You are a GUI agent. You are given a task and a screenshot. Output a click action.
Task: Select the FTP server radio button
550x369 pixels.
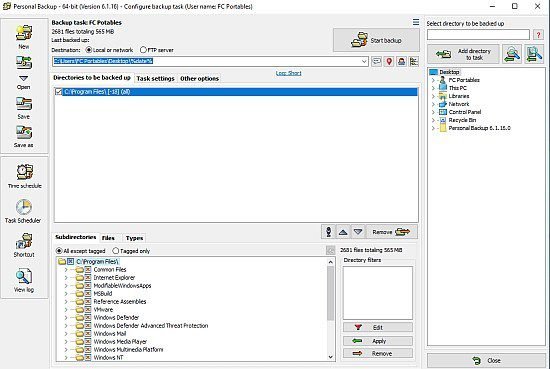click(143, 50)
